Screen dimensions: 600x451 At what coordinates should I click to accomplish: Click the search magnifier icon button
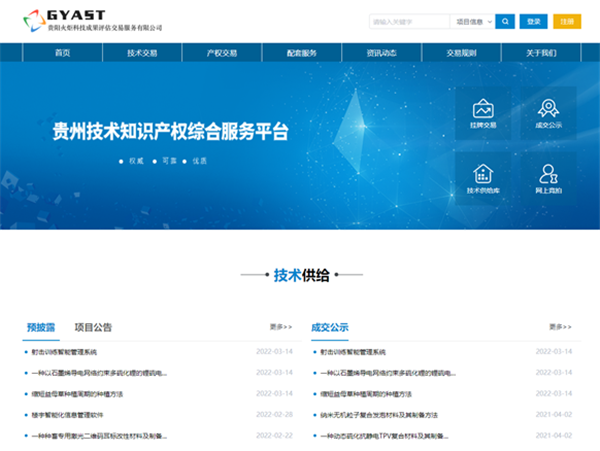click(x=505, y=21)
